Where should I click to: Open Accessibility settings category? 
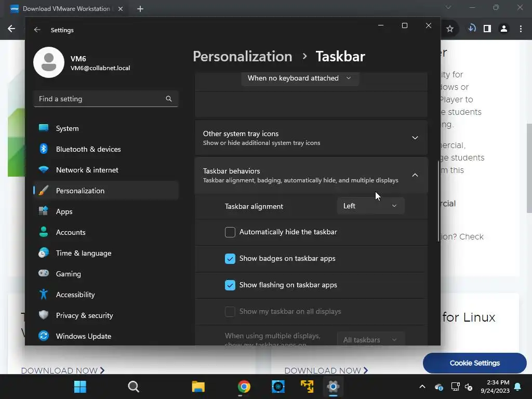[106, 295]
